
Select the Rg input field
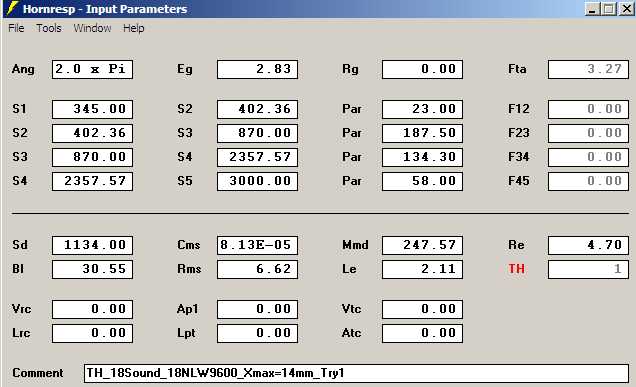422,69
